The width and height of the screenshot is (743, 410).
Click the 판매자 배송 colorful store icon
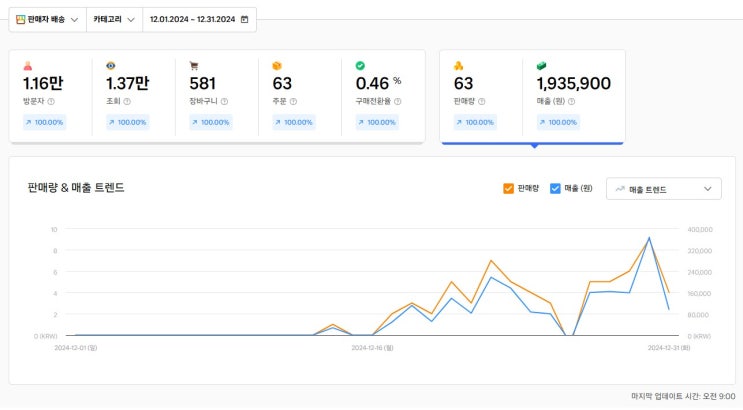(x=20, y=19)
